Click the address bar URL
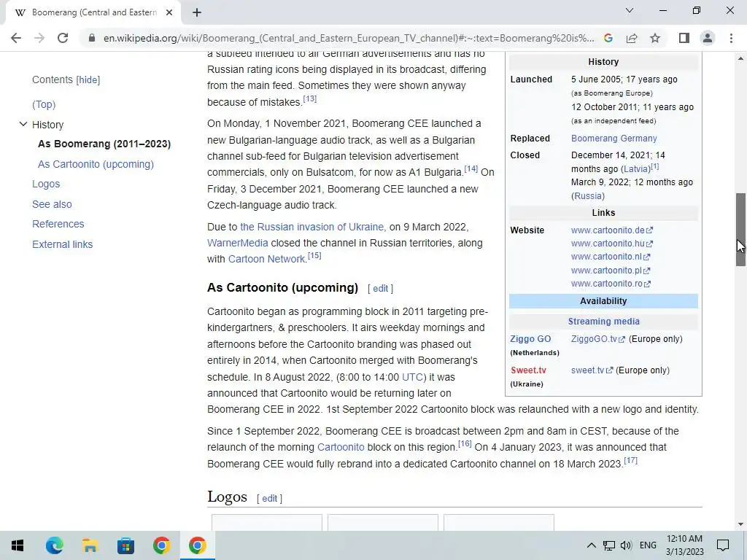The width and height of the screenshot is (747, 560). coord(349,38)
